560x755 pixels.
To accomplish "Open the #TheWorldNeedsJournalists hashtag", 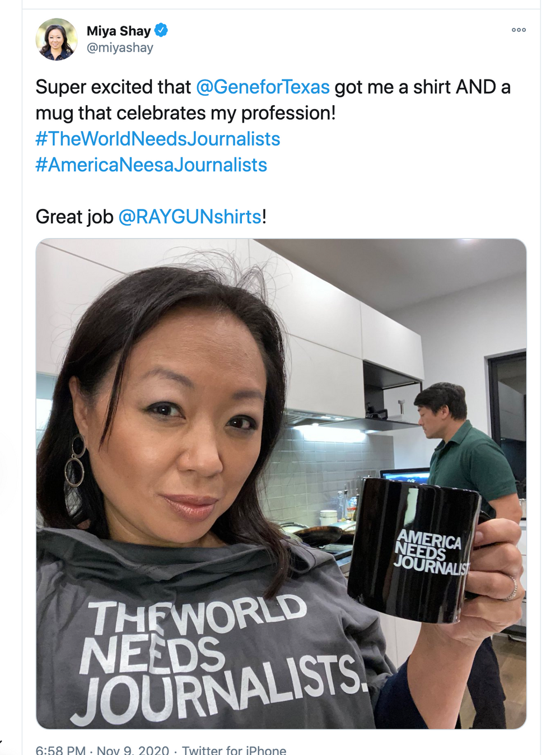I will 158,139.
